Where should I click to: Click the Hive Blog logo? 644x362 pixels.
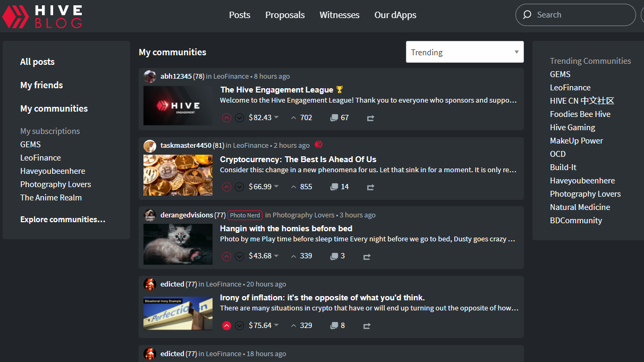tap(42, 16)
